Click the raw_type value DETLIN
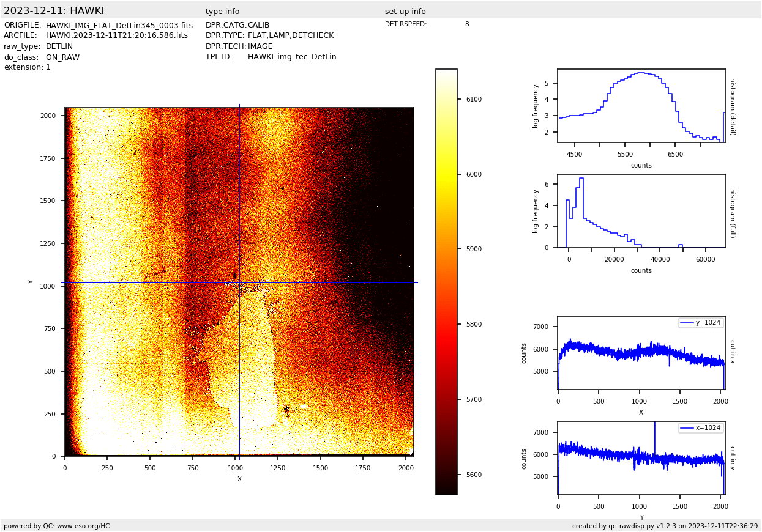 click(x=59, y=46)
